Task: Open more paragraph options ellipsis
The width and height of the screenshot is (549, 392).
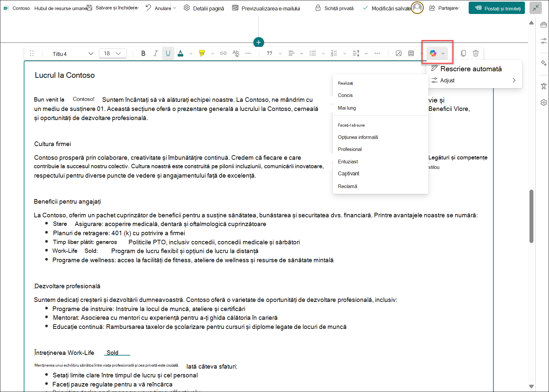Action: pos(377,53)
